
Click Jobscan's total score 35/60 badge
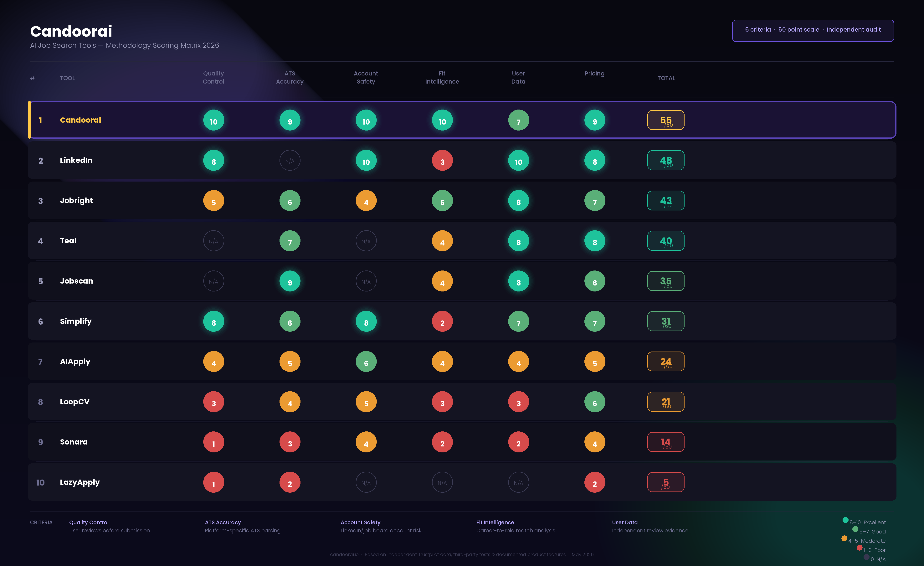(666, 281)
